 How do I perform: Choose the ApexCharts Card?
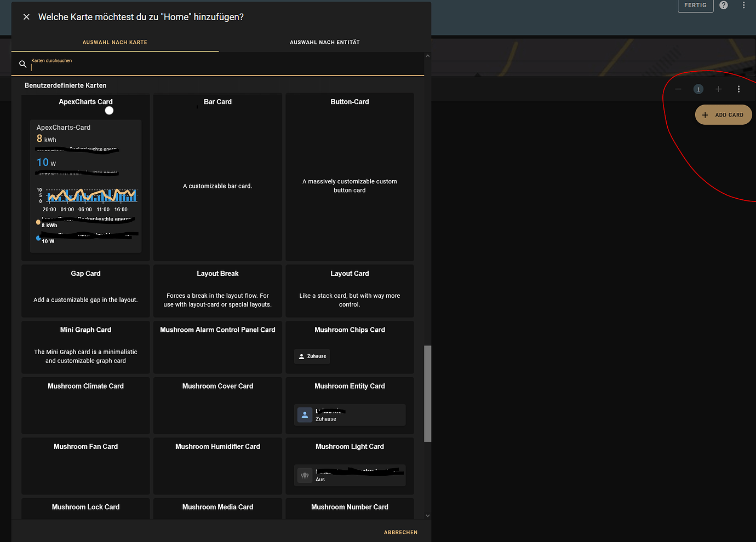(x=85, y=177)
